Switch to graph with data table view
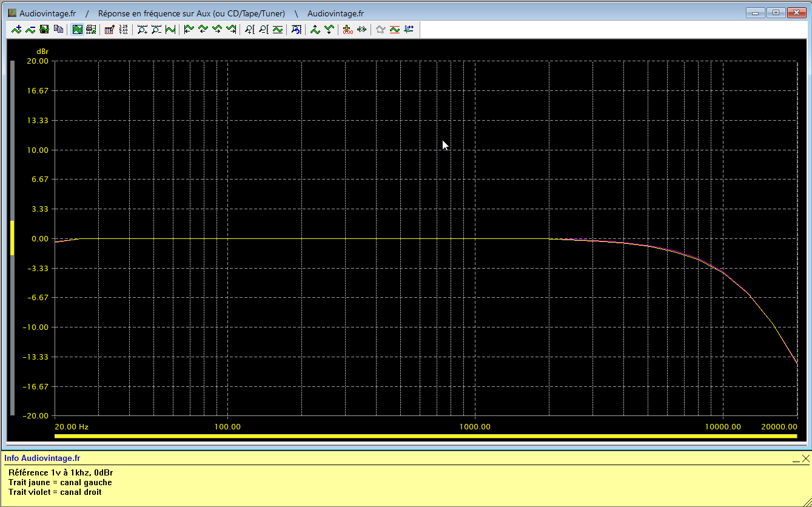Viewport: 812px width, 507px height. 92,29
